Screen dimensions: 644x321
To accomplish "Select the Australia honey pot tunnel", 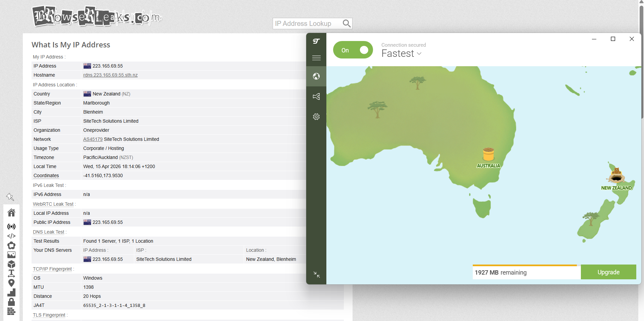I will tap(489, 155).
